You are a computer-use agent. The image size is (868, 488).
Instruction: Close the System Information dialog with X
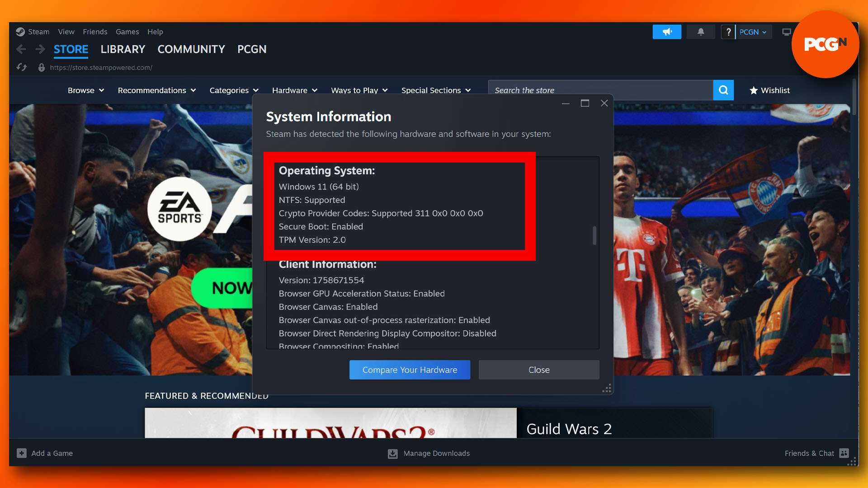(604, 103)
